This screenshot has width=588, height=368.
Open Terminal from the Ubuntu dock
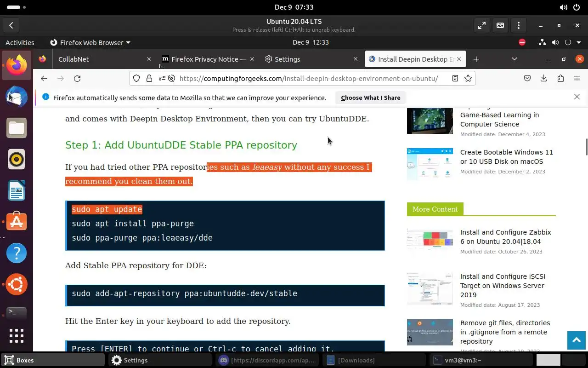17,313
